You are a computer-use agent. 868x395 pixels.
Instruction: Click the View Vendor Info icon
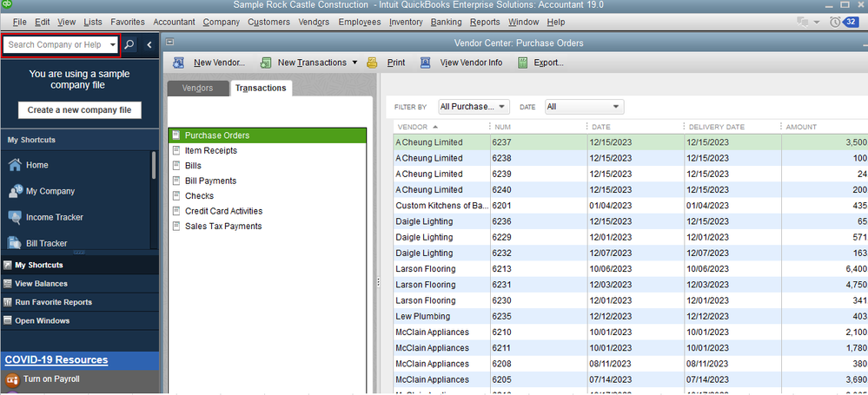tap(426, 63)
